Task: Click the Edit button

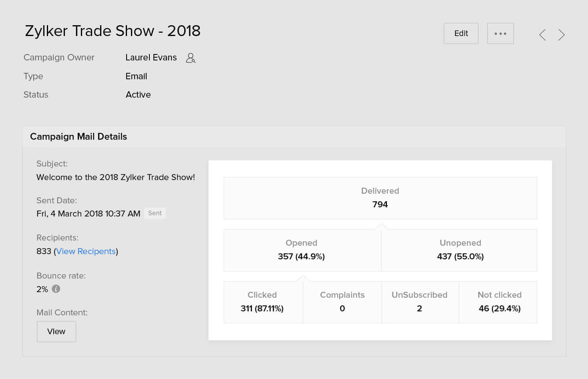Action: [x=461, y=34]
